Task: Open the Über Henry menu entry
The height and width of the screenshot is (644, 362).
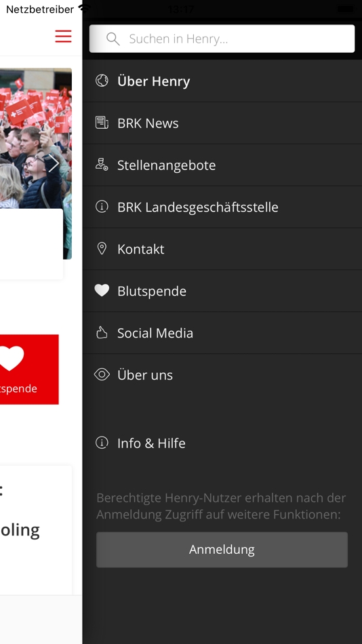Action: pos(222,81)
